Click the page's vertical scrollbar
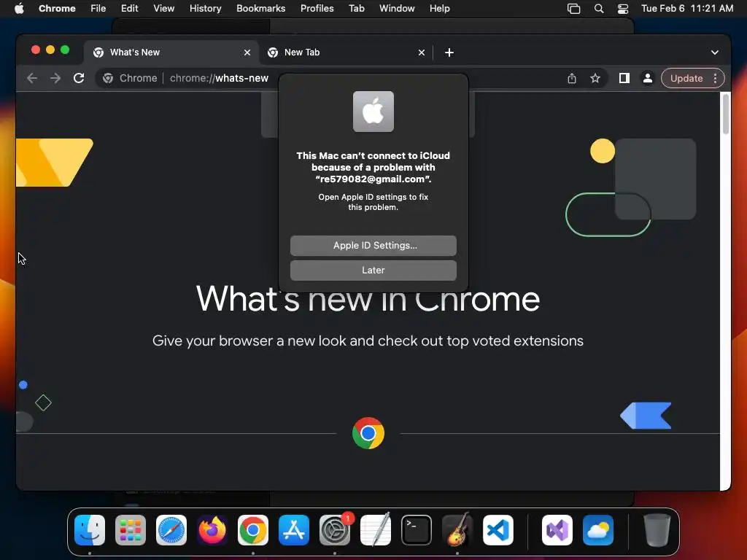The height and width of the screenshot is (560, 747). pos(726,114)
